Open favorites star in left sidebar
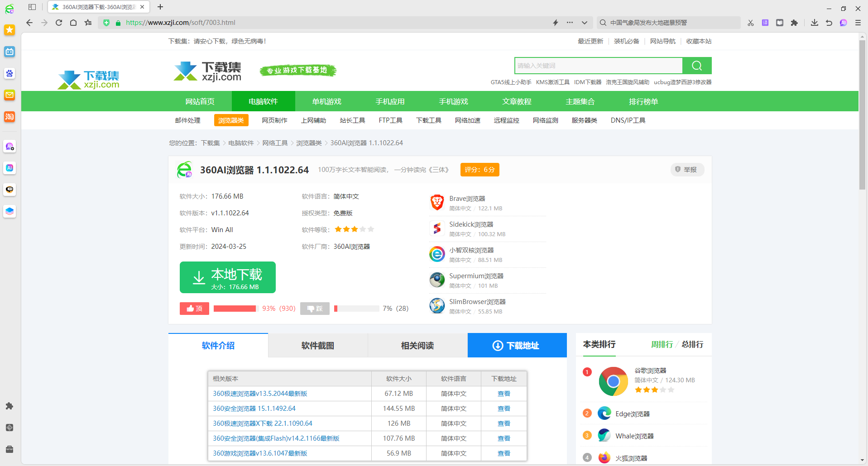Viewport: 868px width, 466px height. tap(10, 30)
